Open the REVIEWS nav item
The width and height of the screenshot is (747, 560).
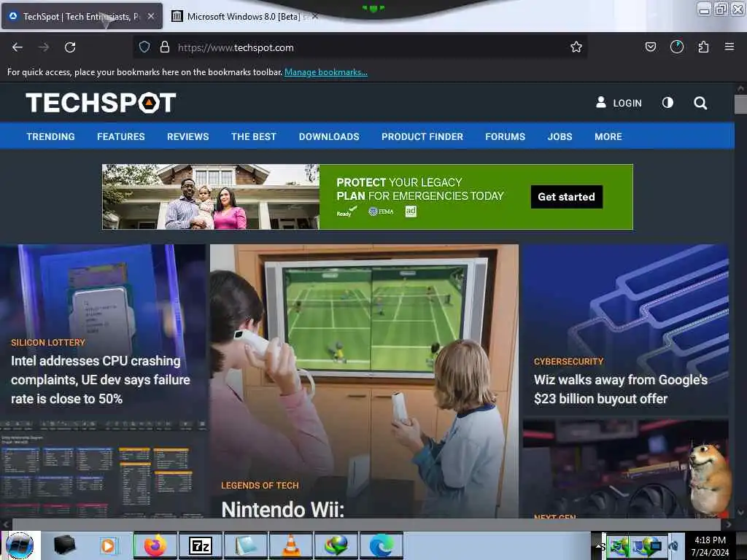click(188, 136)
